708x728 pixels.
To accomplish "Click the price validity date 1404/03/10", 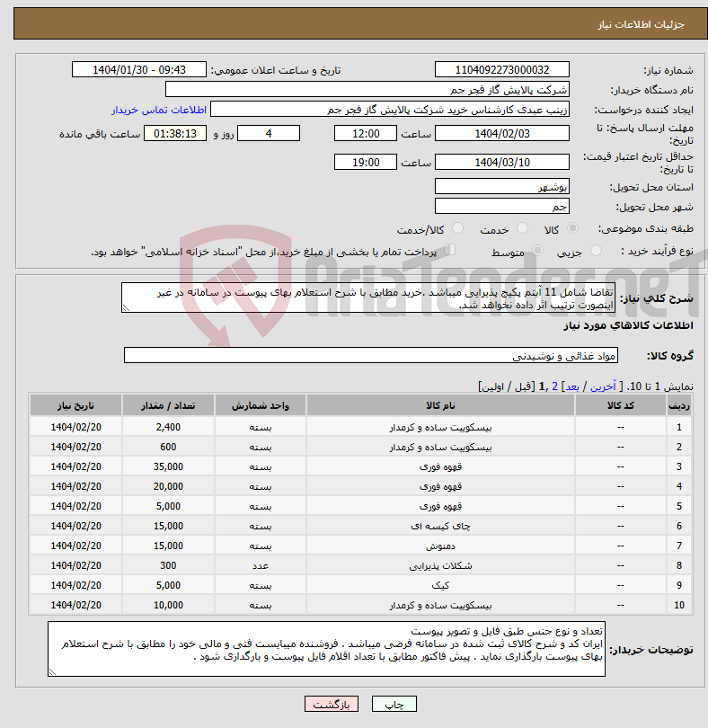I will (502, 162).
